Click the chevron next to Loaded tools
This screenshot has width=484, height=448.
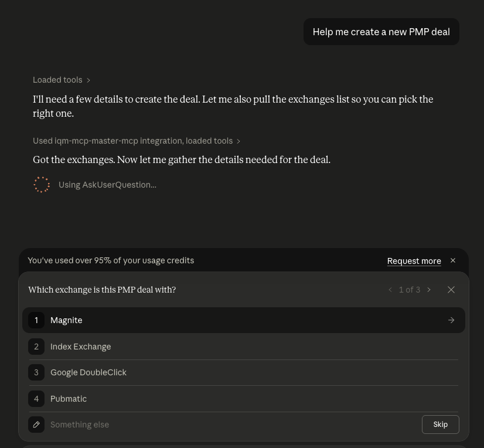click(88, 80)
